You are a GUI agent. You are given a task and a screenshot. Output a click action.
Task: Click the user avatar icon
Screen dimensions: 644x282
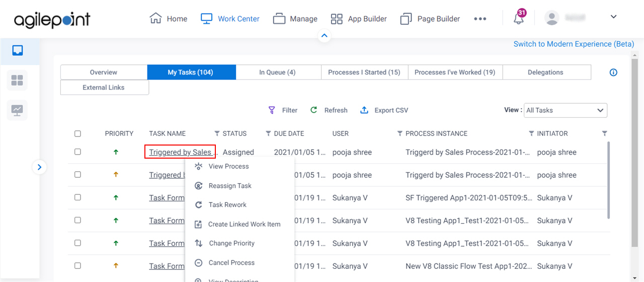[x=552, y=18]
